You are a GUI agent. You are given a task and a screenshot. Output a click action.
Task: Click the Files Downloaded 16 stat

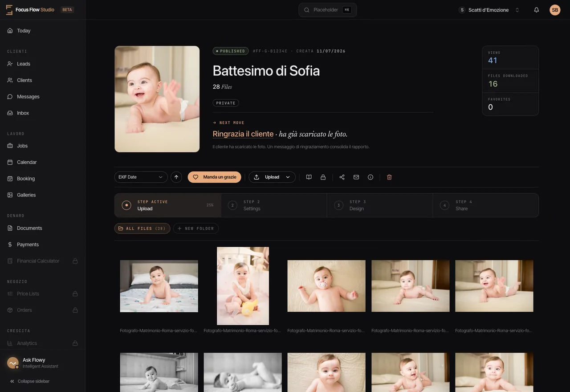(510, 81)
